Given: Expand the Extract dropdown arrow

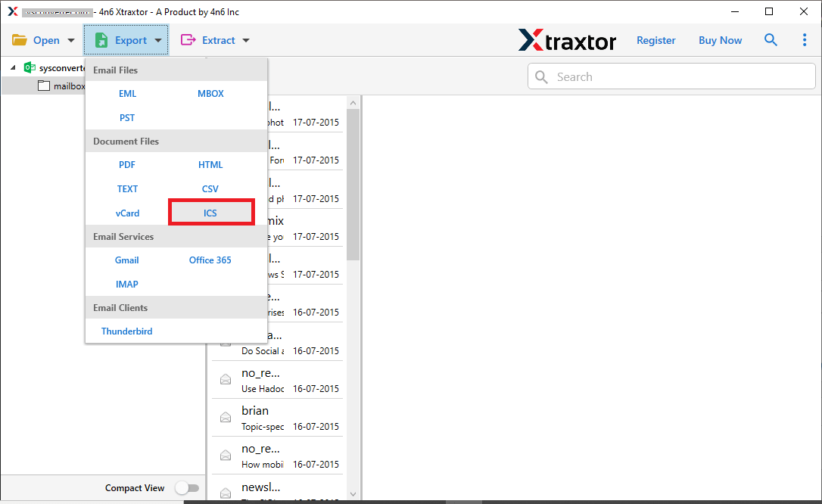Looking at the screenshot, I should [246, 40].
